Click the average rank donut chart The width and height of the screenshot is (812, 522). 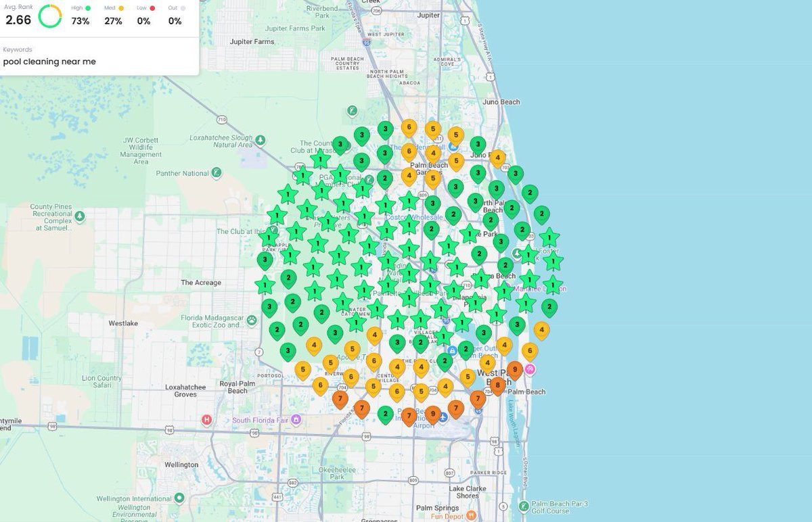tap(50, 16)
